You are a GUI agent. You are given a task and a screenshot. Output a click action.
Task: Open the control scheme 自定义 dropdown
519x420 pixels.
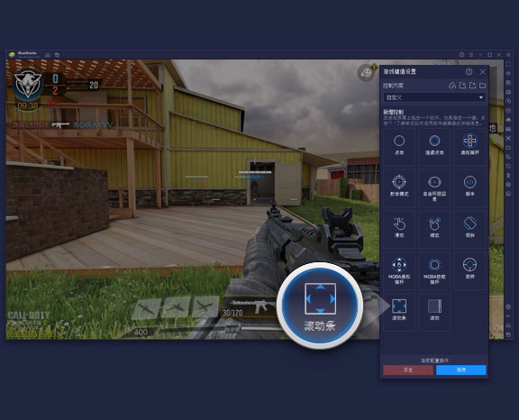(434, 97)
